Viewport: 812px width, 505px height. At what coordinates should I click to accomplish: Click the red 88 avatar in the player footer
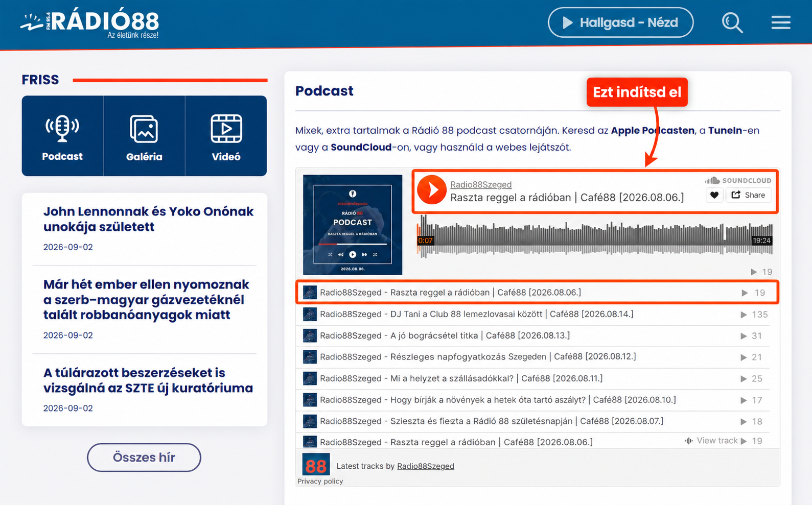coord(316,465)
